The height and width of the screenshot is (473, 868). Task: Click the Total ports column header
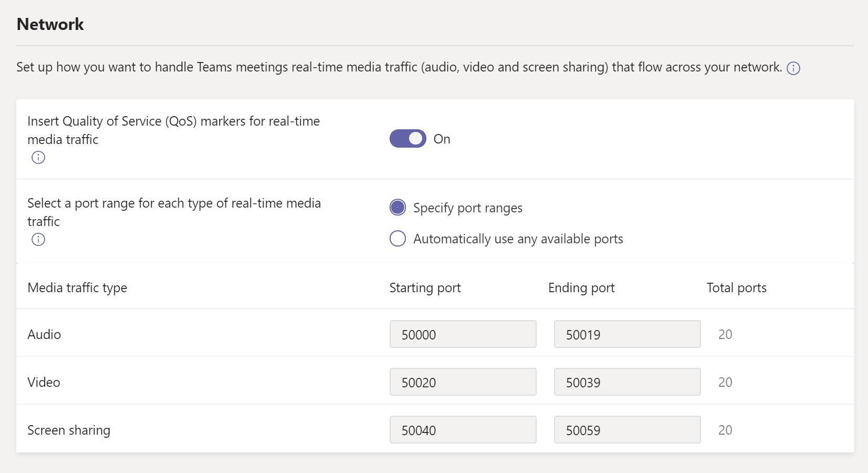[x=736, y=288]
